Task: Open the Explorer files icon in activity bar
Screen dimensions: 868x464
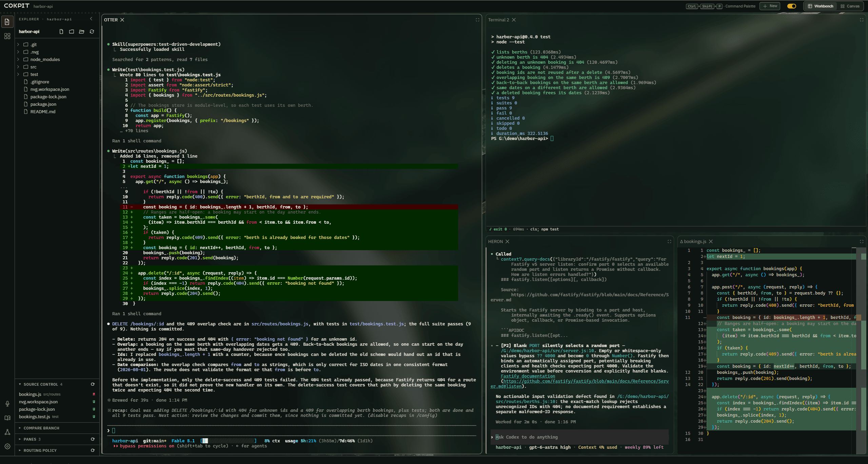Action: pyautogui.click(x=7, y=22)
